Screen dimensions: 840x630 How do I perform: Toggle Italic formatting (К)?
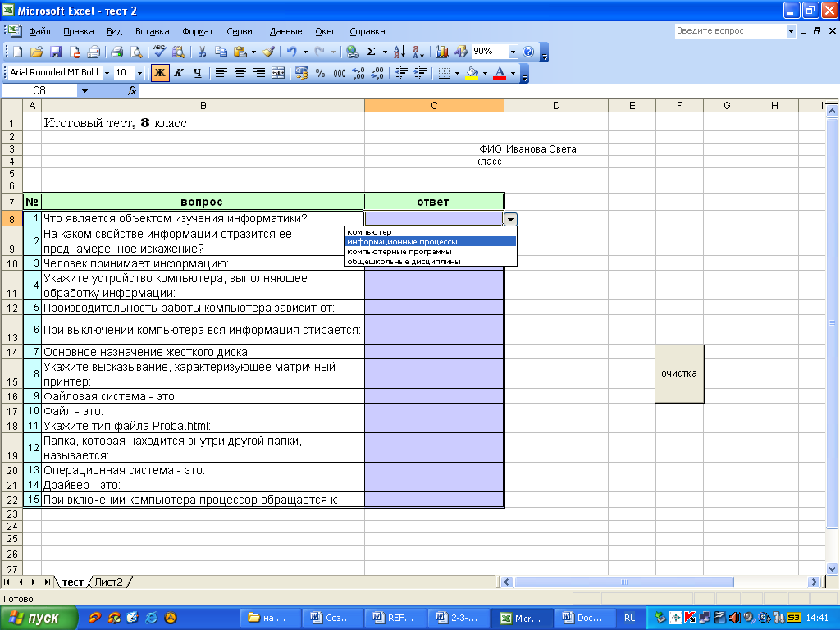point(179,73)
